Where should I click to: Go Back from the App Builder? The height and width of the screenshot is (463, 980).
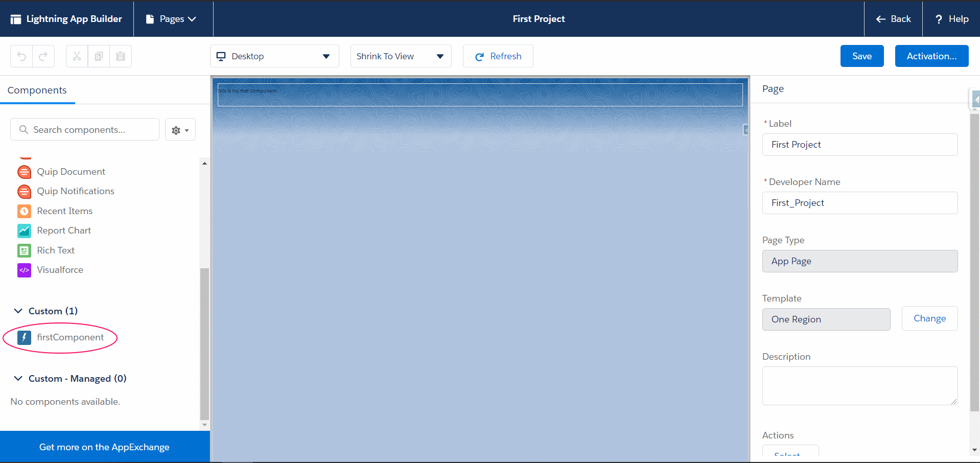pos(893,19)
